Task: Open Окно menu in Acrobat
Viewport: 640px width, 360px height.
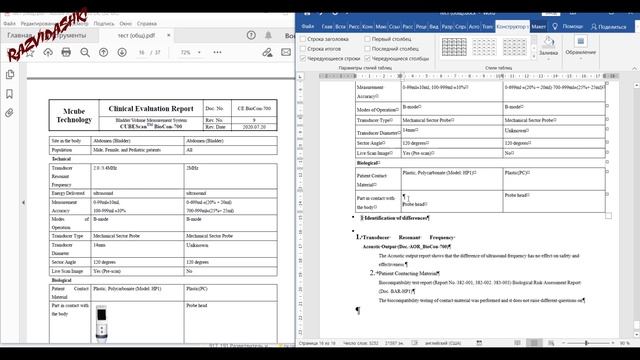Action: [126, 24]
